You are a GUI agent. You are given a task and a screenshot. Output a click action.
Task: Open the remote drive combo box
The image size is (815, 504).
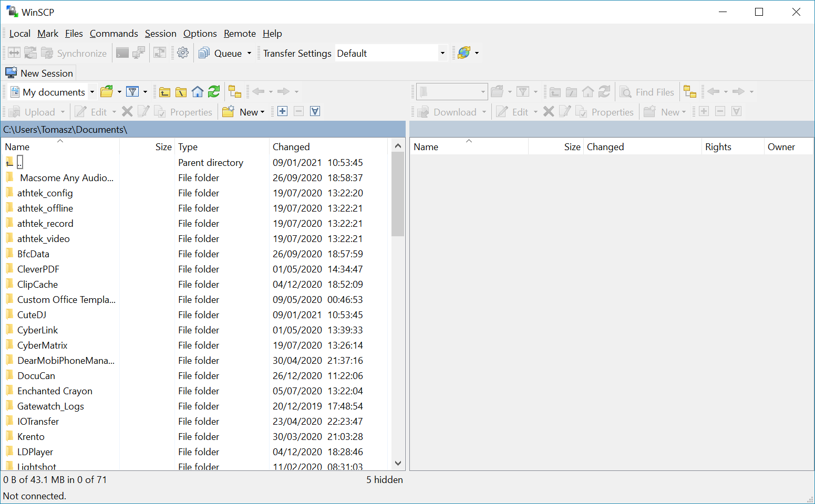(452, 92)
